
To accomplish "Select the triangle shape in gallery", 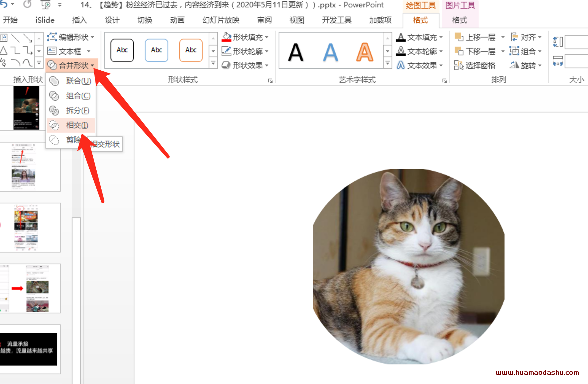I will coord(3,50).
